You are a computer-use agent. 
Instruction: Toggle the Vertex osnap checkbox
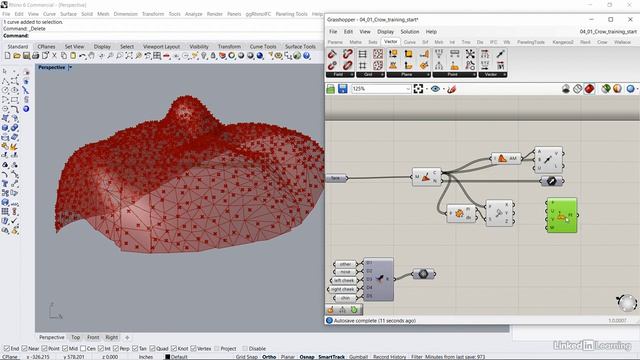click(193, 349)
